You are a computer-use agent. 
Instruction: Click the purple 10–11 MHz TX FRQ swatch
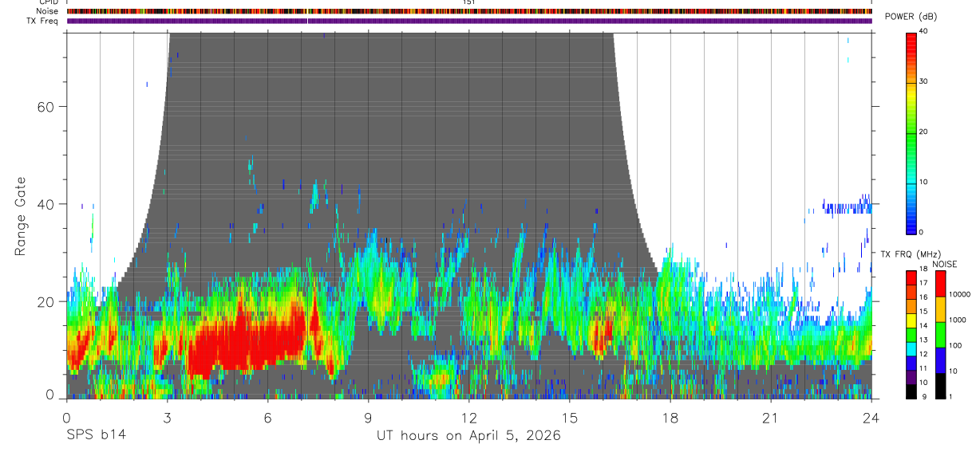(x=911, y=377)
